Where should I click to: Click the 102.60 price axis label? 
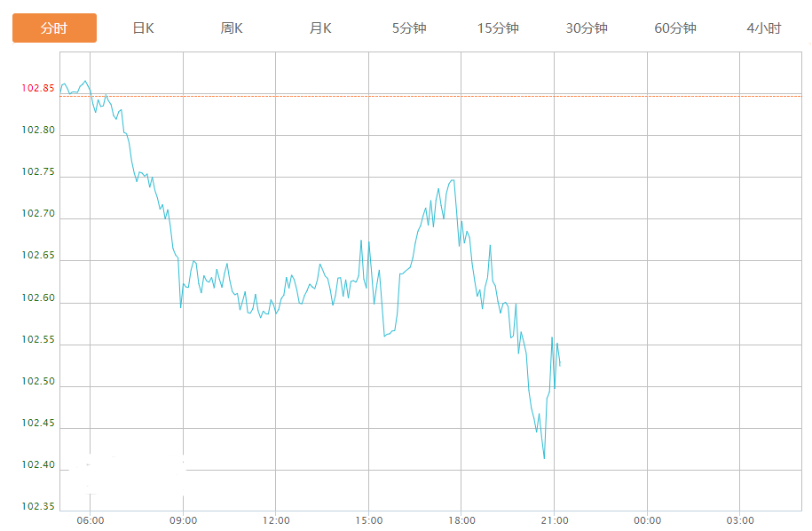pos(38,297)
